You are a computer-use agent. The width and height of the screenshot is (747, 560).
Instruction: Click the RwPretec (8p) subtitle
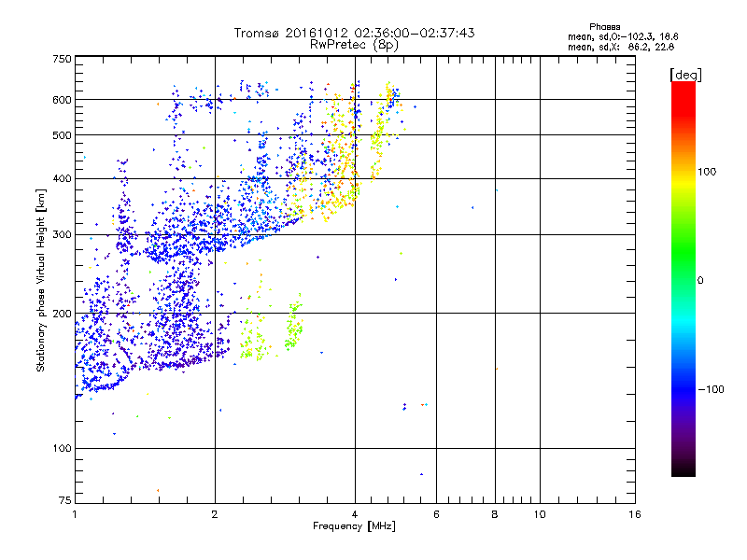pos(354,44)
